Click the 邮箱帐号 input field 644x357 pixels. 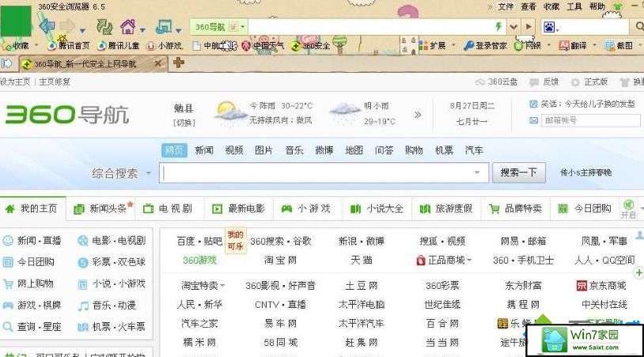591,121
